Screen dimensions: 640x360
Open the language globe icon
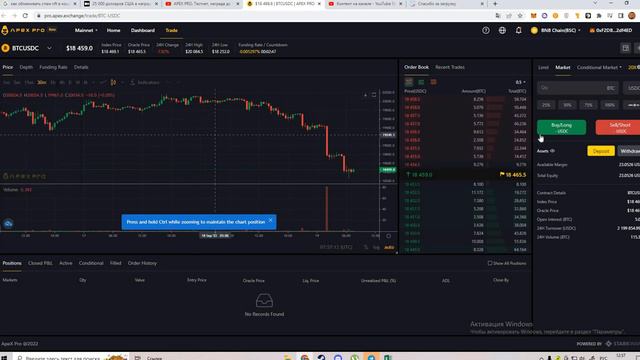502,30
